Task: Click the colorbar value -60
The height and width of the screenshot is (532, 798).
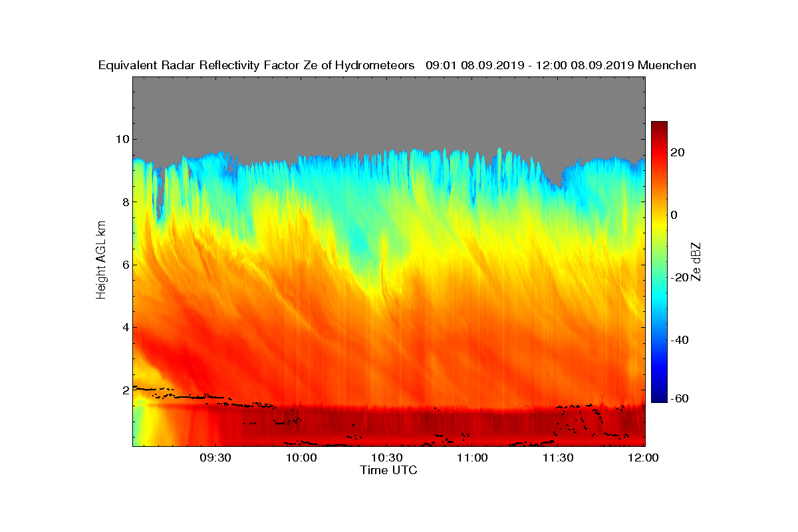Action: coord(679,398)
